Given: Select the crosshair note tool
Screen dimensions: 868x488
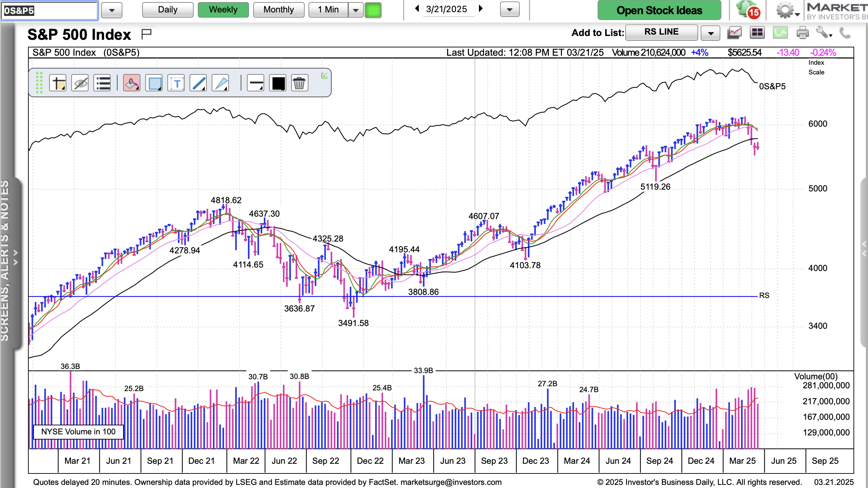Looking at the screenshot, I should click(58, 83).
